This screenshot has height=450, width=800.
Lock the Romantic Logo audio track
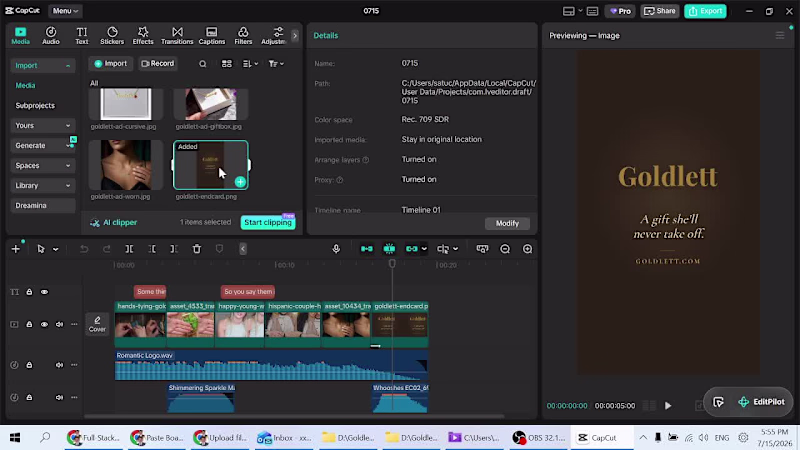coord(29,365)
